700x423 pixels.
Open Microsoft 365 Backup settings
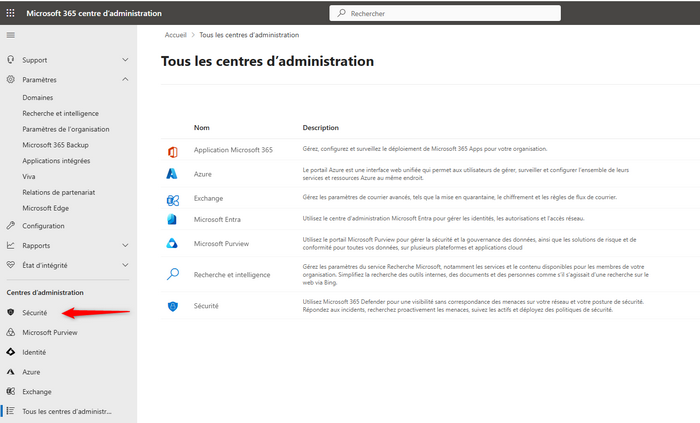(55, 145)
